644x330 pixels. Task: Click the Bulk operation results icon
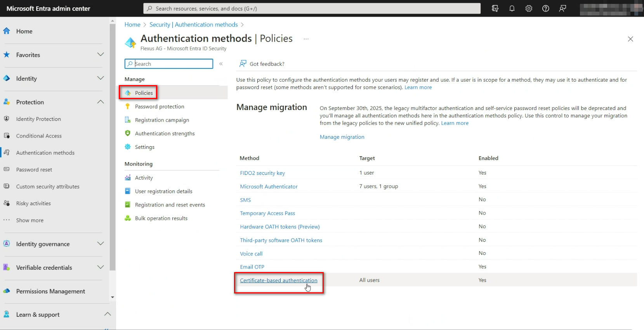[x=128, y=218]
